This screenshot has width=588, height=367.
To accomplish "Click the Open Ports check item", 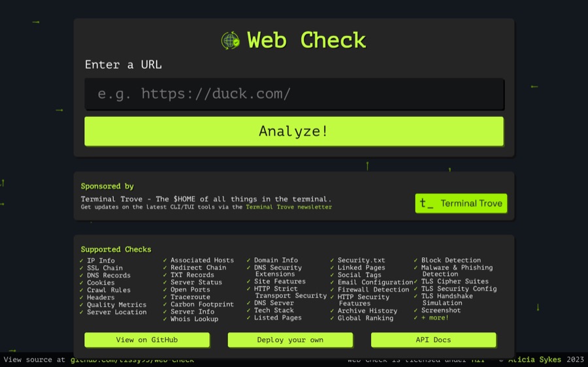I will [x=190, y=289].
